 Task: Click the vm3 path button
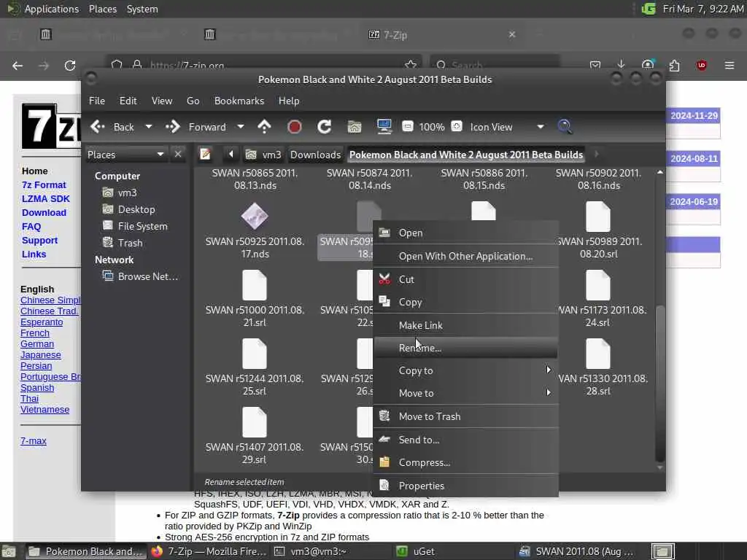tap(263, 155)
